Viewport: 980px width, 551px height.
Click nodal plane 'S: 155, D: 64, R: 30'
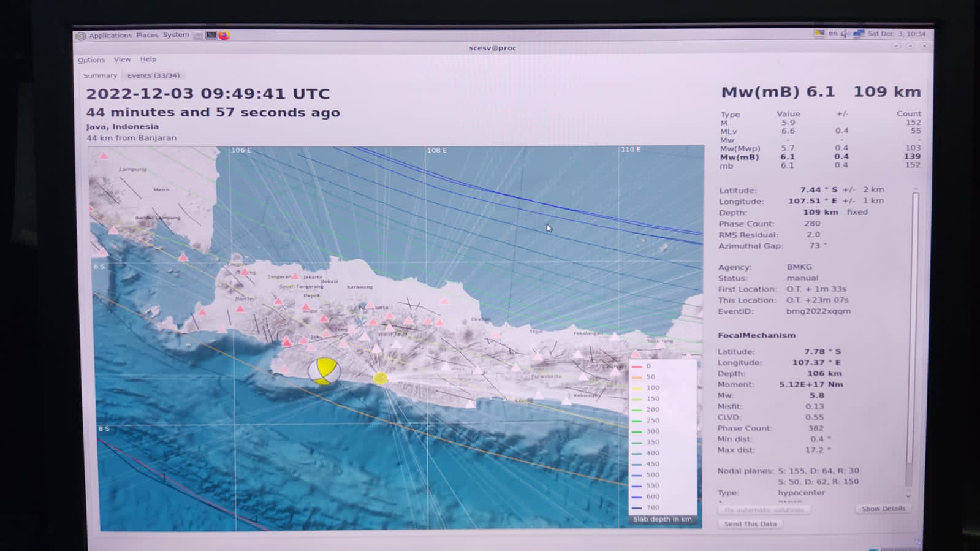click(818, 471)
